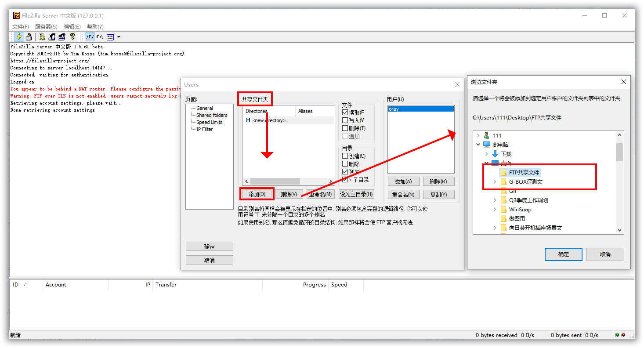Collapse the 此电脑 node chevron
Viewport: 644px width, 348px height.
pyautogui.click(x=478, y=145)
